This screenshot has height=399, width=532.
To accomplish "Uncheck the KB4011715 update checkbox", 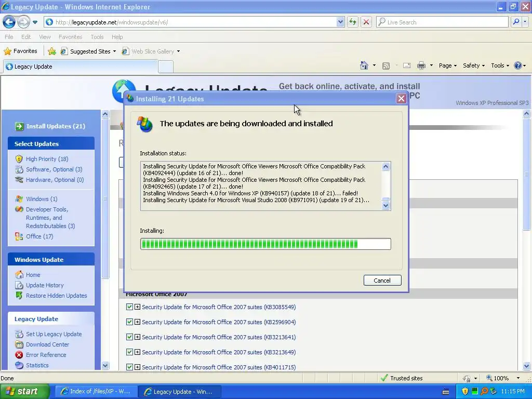I will 129,367.
